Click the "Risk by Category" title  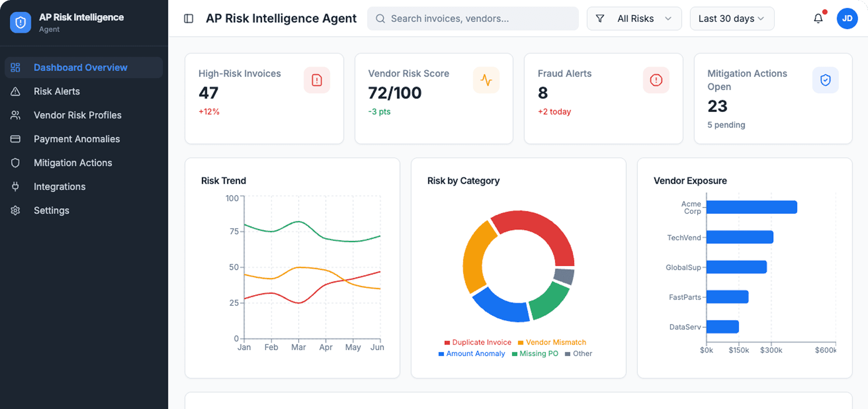463,181
